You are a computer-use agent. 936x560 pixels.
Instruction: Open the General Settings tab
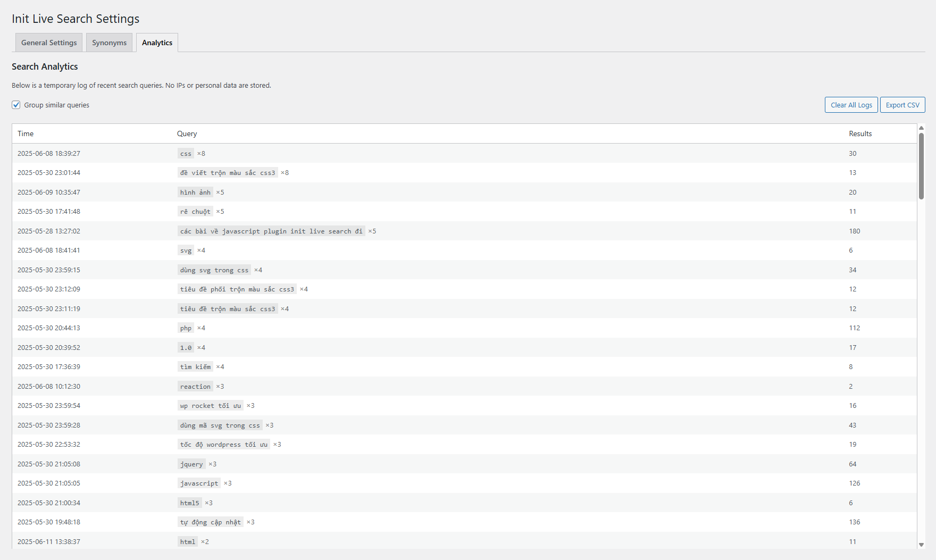click(49, 43)
